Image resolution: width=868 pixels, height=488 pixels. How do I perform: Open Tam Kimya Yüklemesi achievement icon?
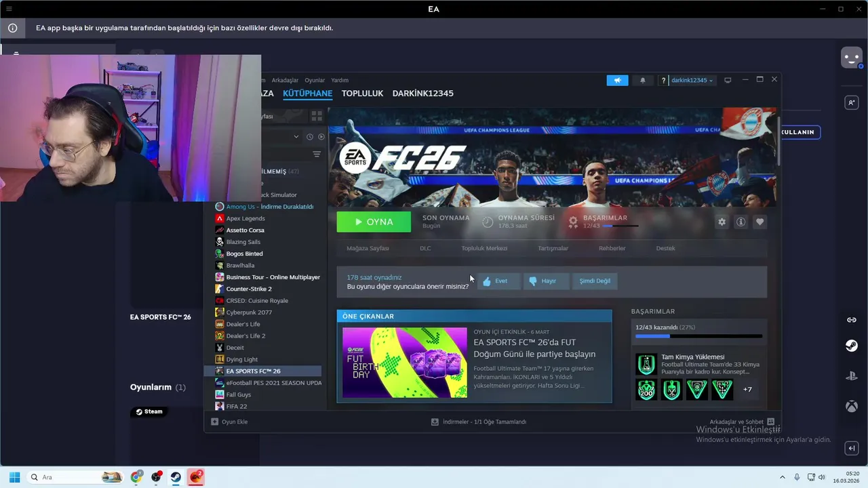646,365
